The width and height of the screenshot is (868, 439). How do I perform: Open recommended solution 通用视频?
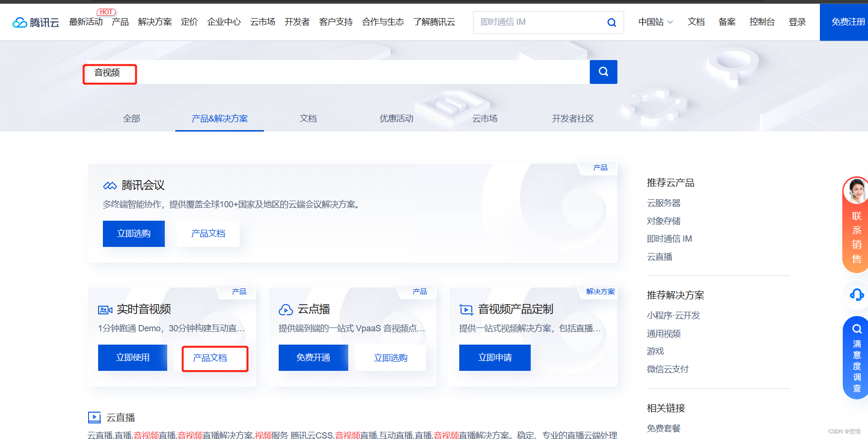664,334
